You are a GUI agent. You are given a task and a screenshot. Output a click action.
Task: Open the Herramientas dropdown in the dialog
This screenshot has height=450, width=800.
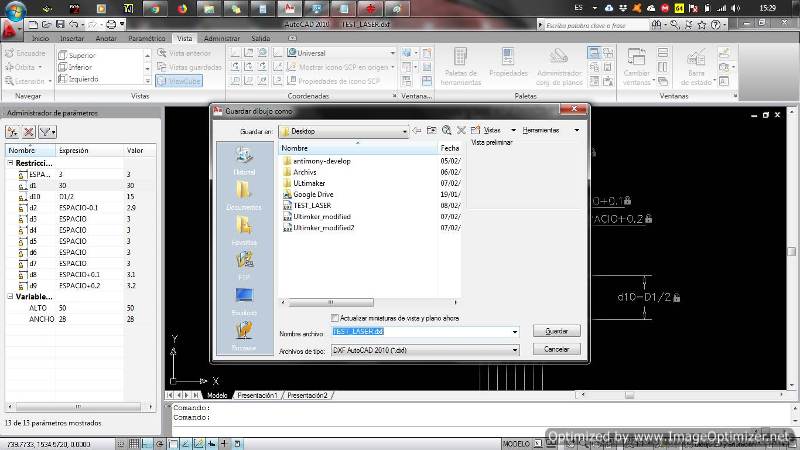pos(577,131)
